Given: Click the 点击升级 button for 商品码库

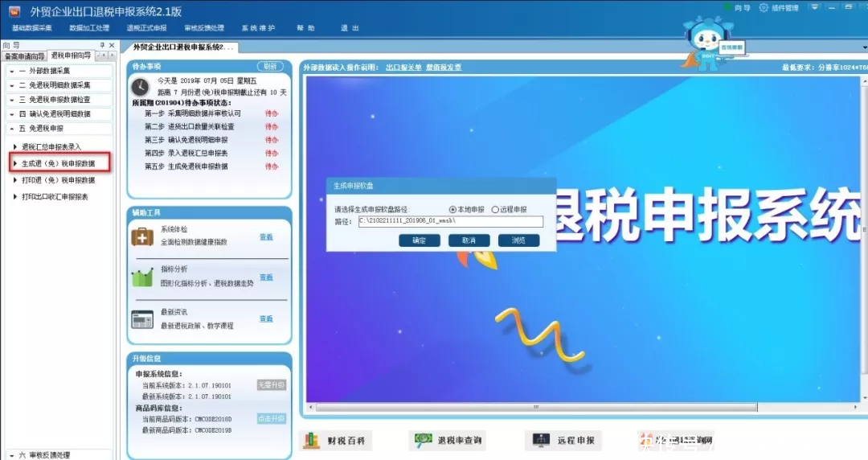Looking at the screenshot, I should click(272, 418).
